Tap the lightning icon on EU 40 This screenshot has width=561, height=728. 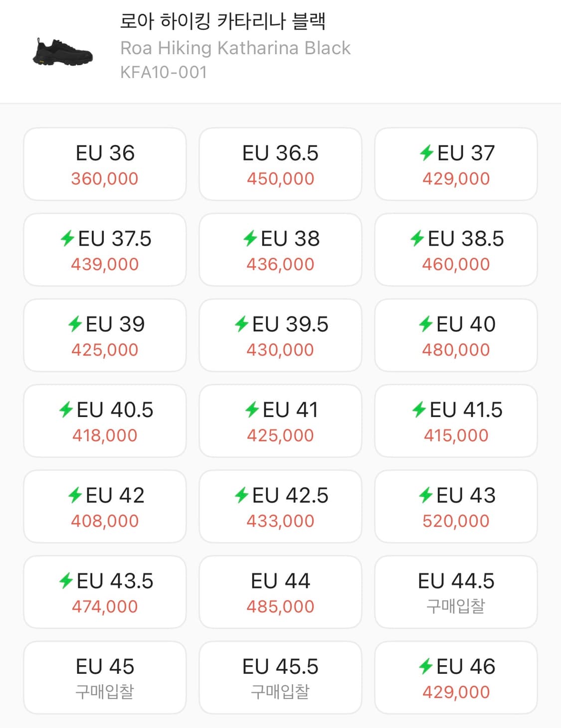click(x=425, y=324)
